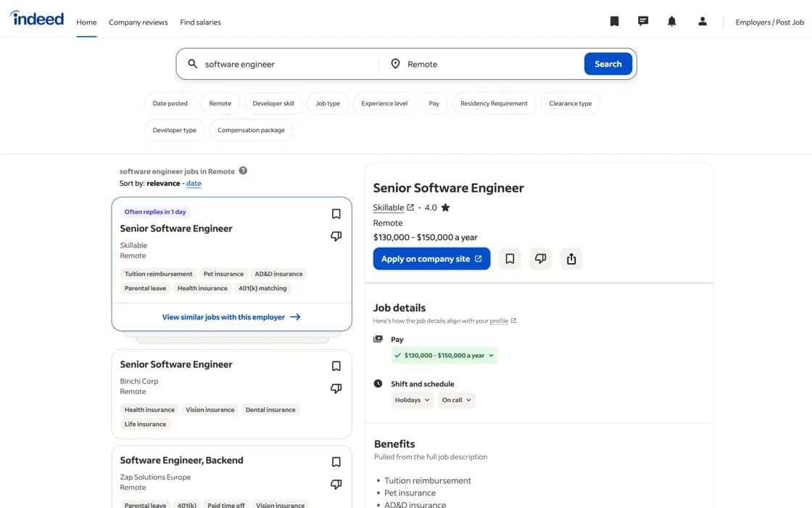Open help icon beside jobs in Remote

pos(243,171)
